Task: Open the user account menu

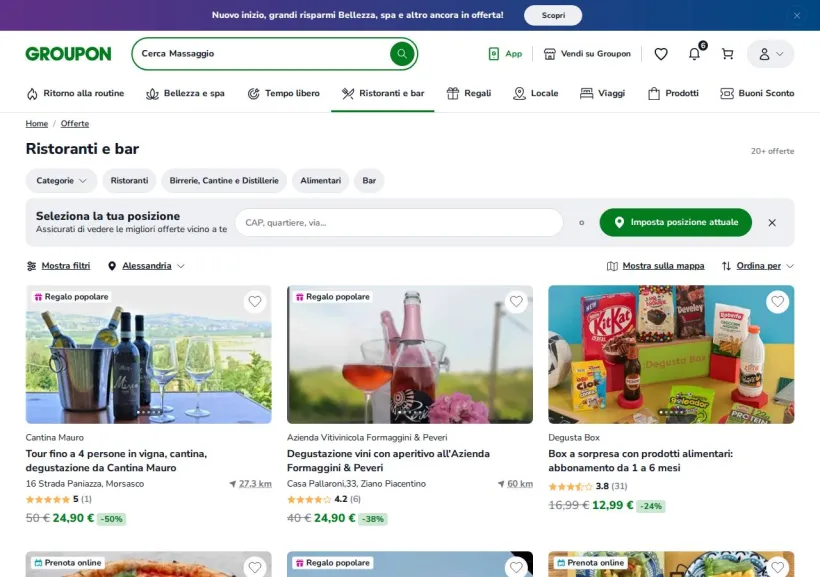Action: tap(770, 54)
